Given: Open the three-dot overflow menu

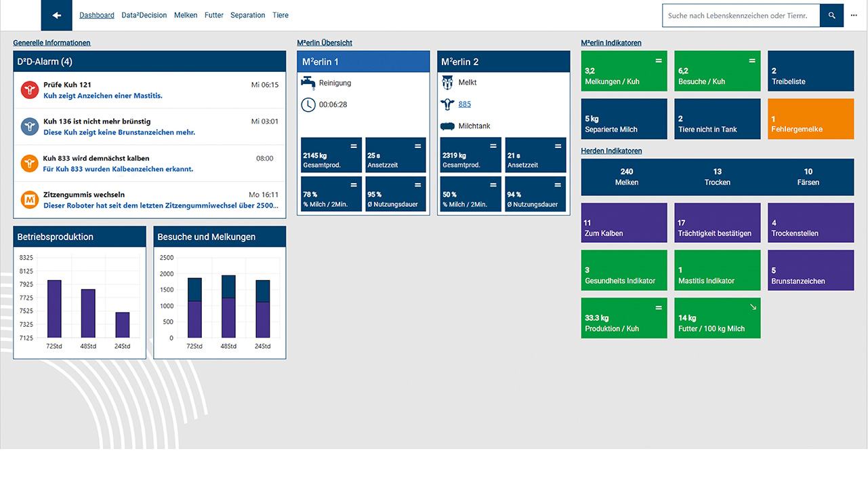Looking at the screenshot, I should [x=854, y=16].
